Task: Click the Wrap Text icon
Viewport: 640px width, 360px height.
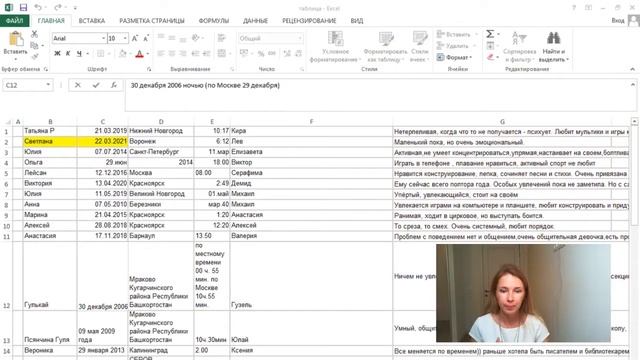Action: 222,38
